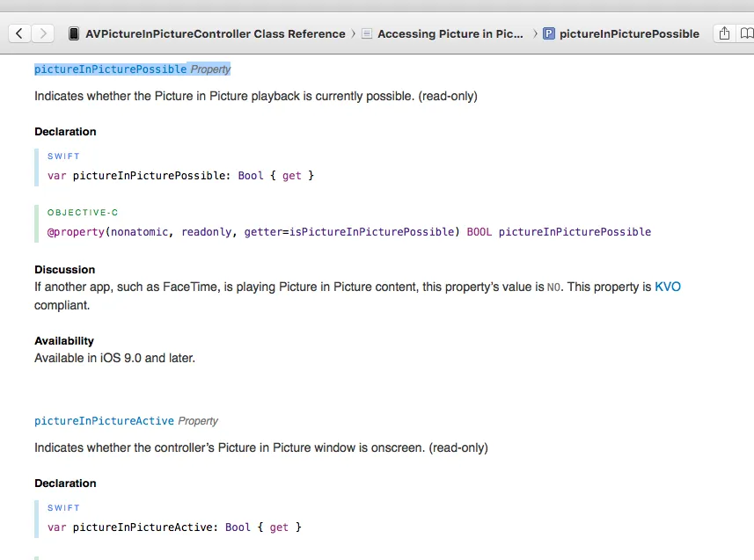Open the bookmarks book icon
The image size is (754, 560).
(x=748, y=33)
